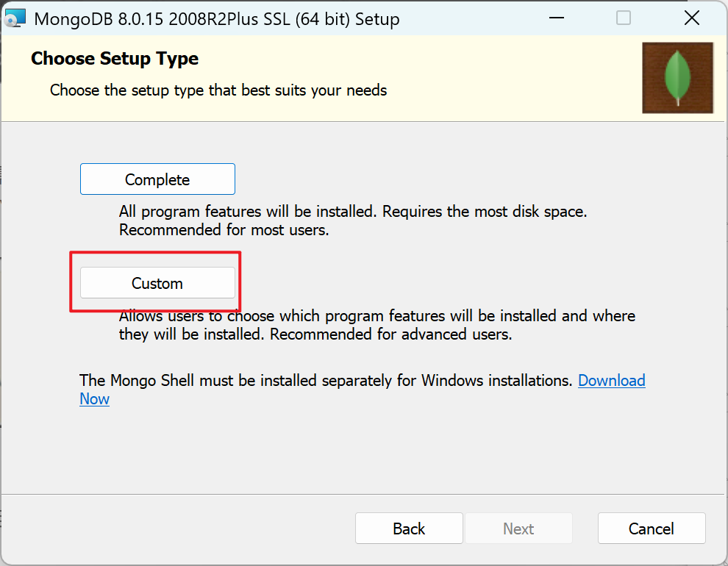The width and height of the screenshot is (728, 566).
Task: Click the window title 'MongoDB 8.0.15 2008R2Plus SSL'
Action: 217,19
